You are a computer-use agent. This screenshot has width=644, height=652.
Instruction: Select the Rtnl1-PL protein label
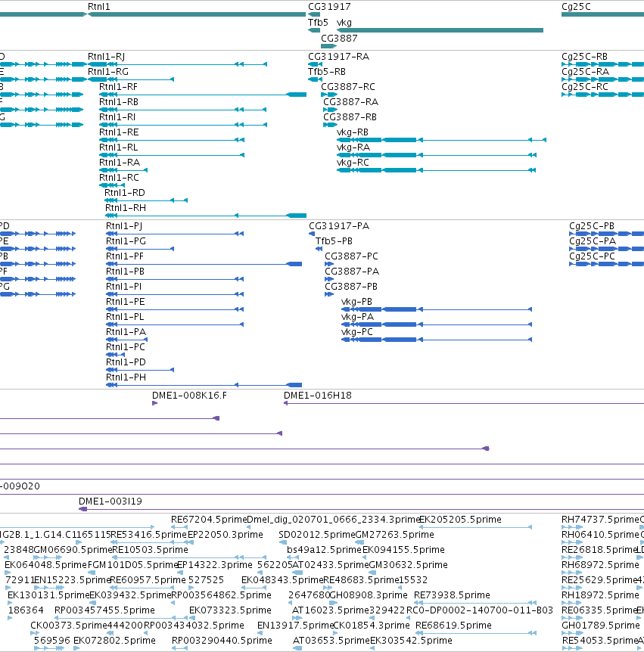click(x=125, y=317)
